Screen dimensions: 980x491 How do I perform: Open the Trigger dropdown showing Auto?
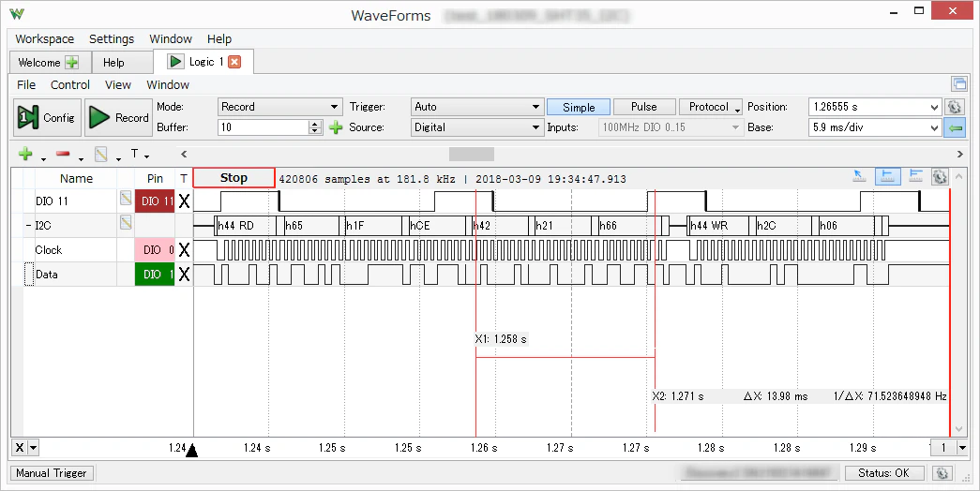coord(477,107)
